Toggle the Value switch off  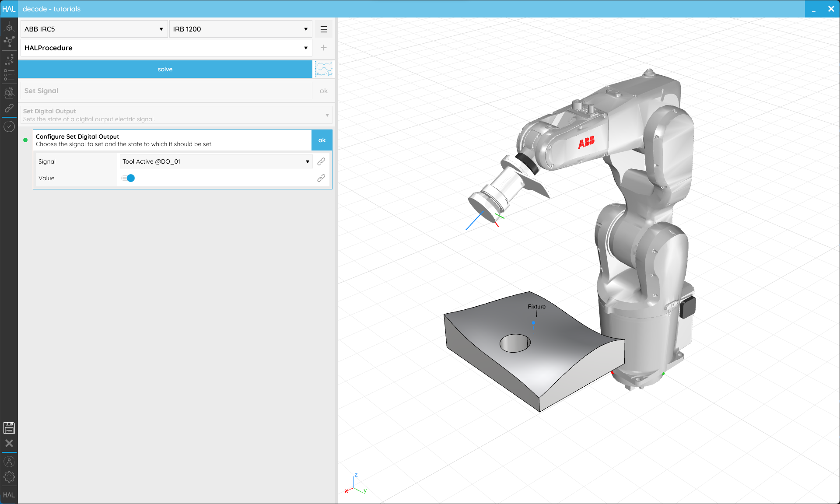(x=128, y=178)
